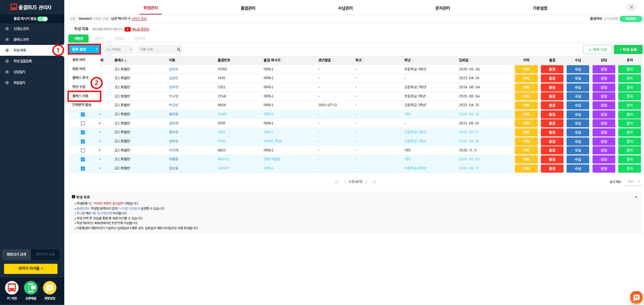Viewport: 644px width, 305px height.
Task: Check the checkbox for 성은채
Action: [x=83, y=123]
